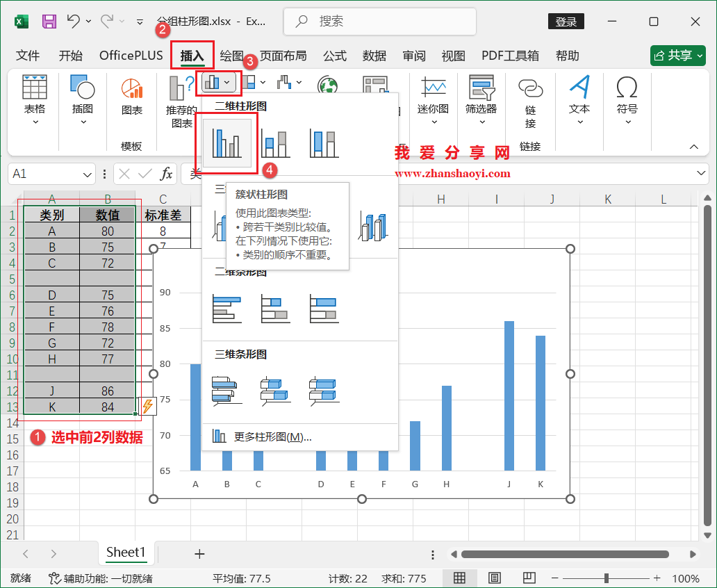Click the 搜索 search box
Screen dimensions: 717x588
[379, 22]
